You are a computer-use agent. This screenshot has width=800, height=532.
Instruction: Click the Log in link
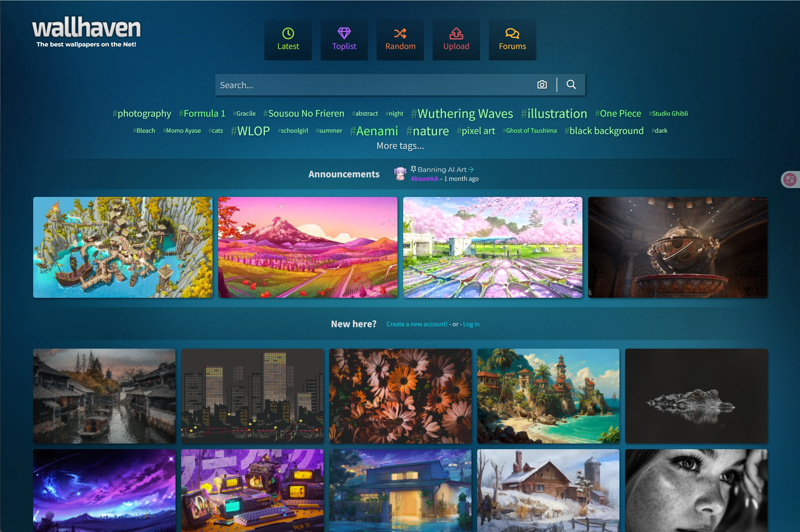471,324
